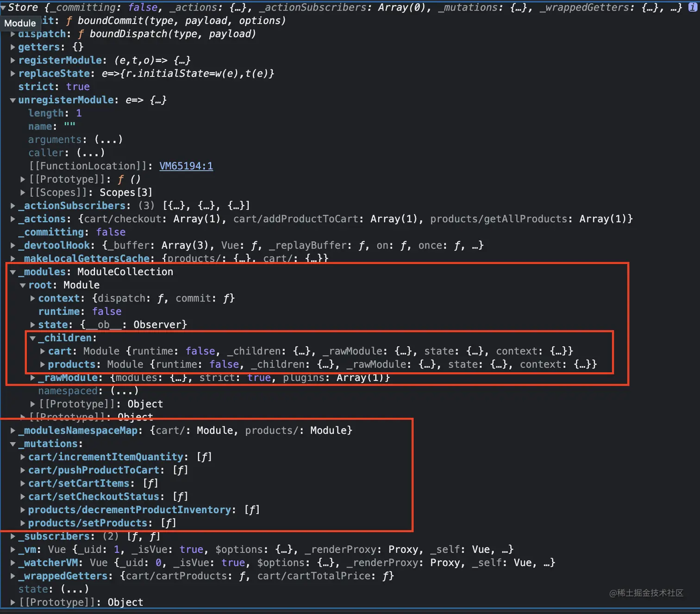The image size is (700, 614).
Task: Select the 'name: ""' property row
Action: click(51, 126)
